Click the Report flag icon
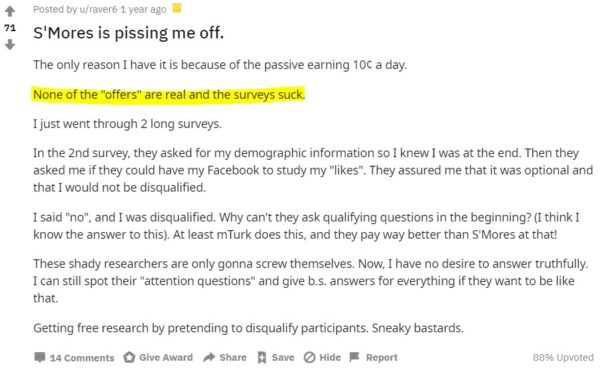600x380 pixels. 354,357
